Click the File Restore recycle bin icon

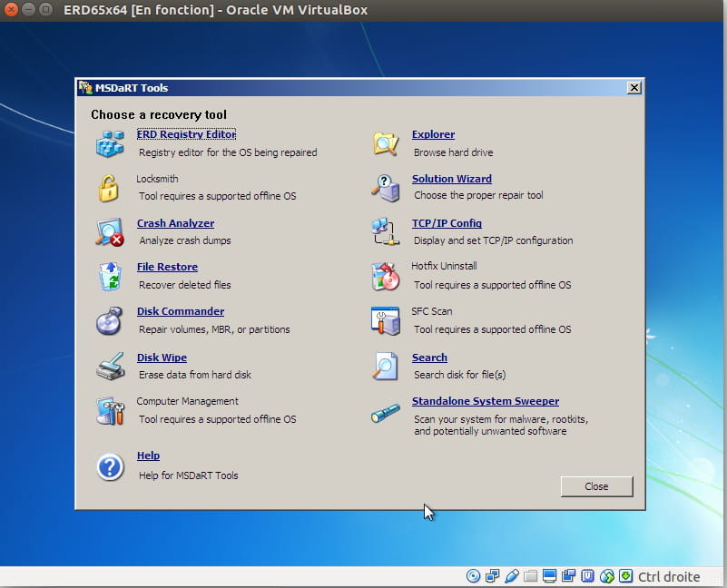111,277
